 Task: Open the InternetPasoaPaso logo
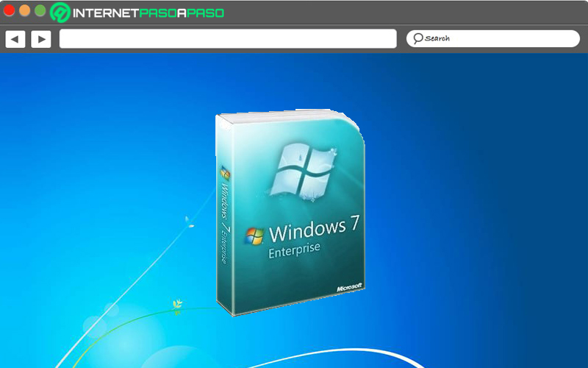(137, 13)
